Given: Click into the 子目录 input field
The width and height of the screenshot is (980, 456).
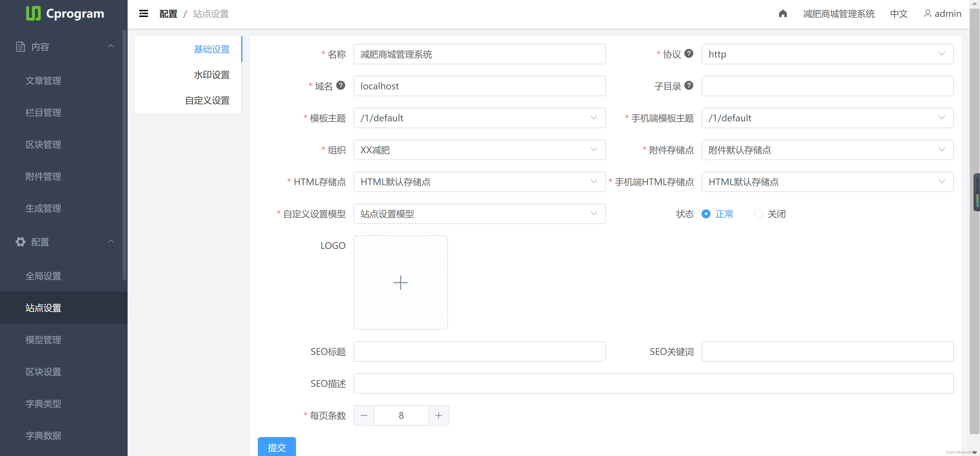Looking at the screenshot, I should coord(827,86).
